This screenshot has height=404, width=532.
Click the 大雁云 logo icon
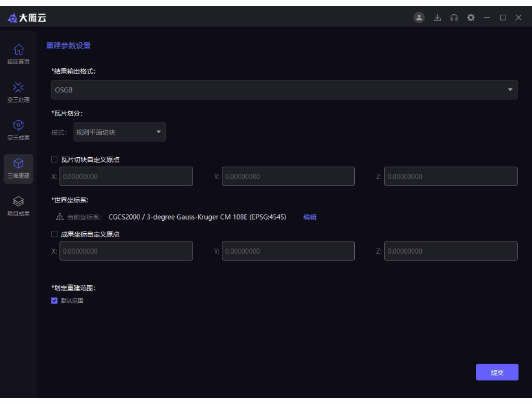(x=12, y=18)
